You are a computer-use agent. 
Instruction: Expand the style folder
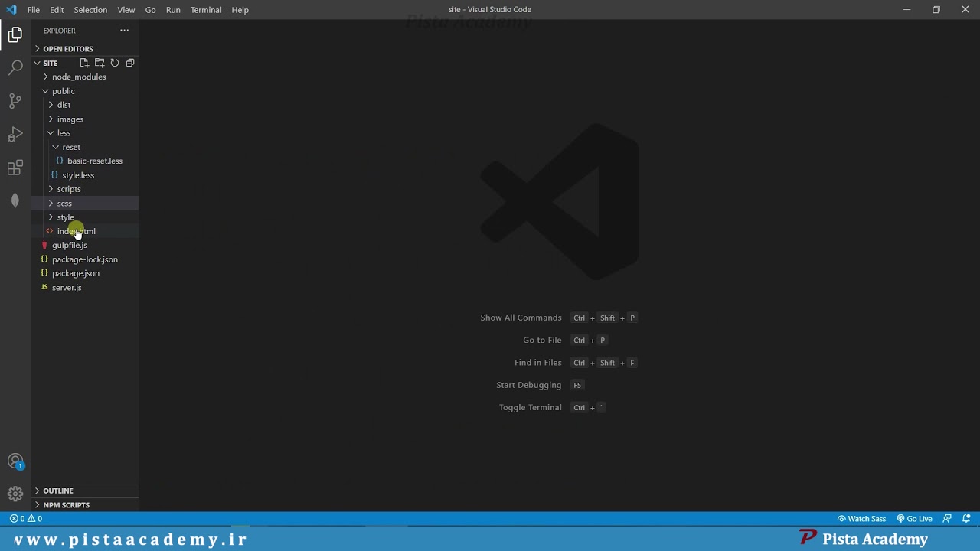(x=85, y=217)
